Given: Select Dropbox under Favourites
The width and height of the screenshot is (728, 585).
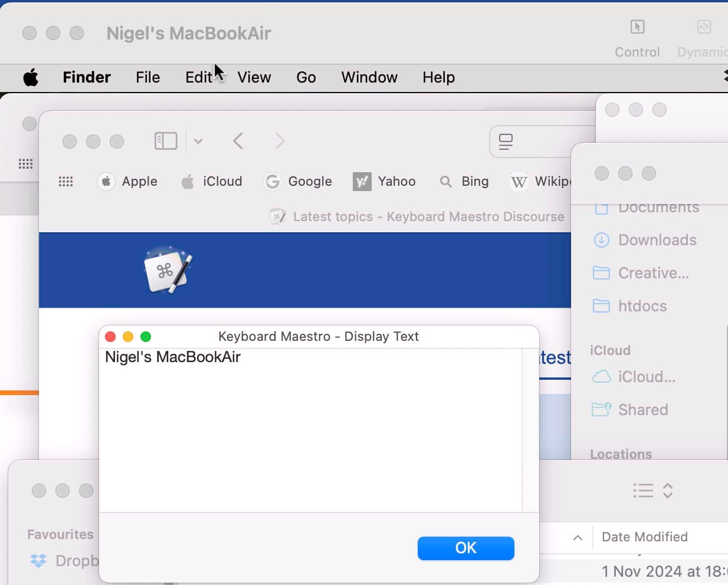Looking at the screenshot, I should pos(64,560).
